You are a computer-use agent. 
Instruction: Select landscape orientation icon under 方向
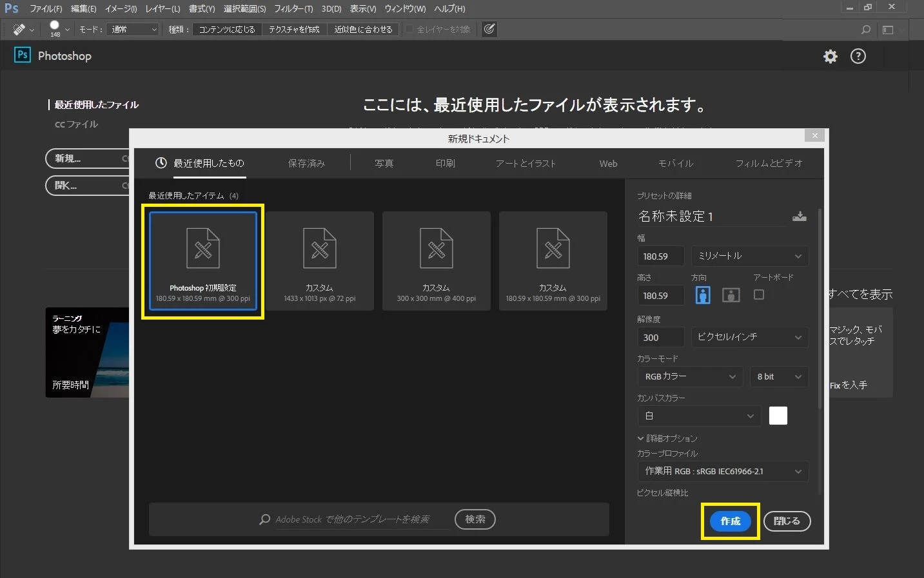click(731, 295)
